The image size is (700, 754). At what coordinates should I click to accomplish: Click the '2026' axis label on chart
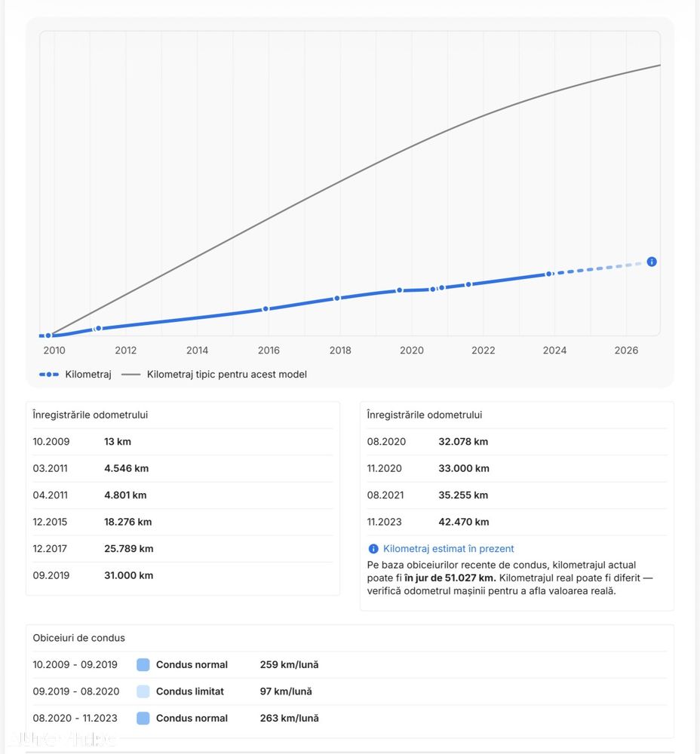(x=626, y=350)
